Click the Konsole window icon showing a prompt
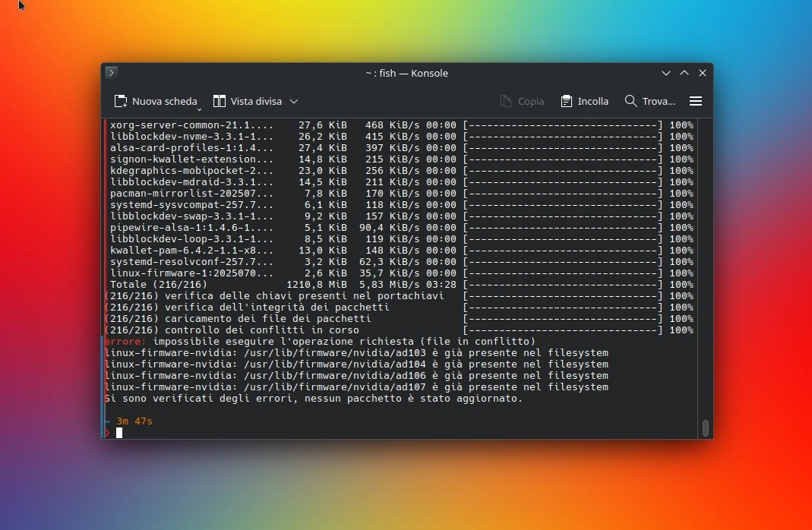 (111, 72)
